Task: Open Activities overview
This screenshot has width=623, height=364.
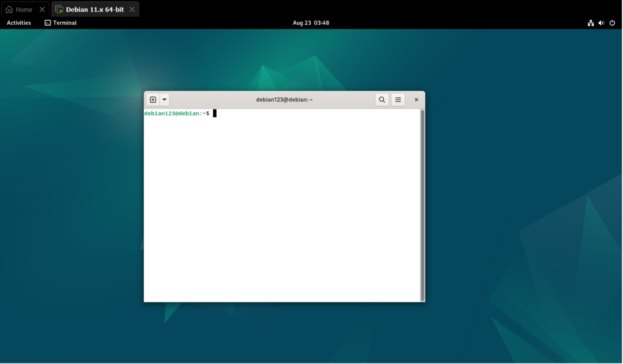Action: point(18,22)
